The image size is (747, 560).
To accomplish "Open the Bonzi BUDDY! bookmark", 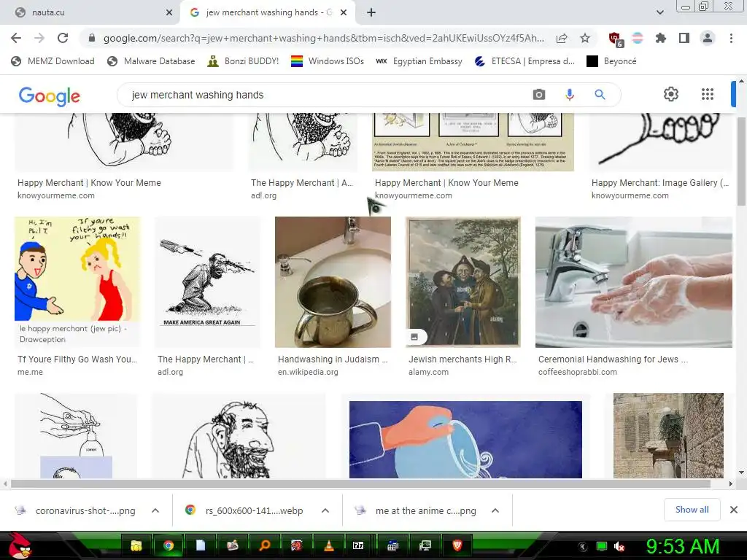I will coord(243,61).
